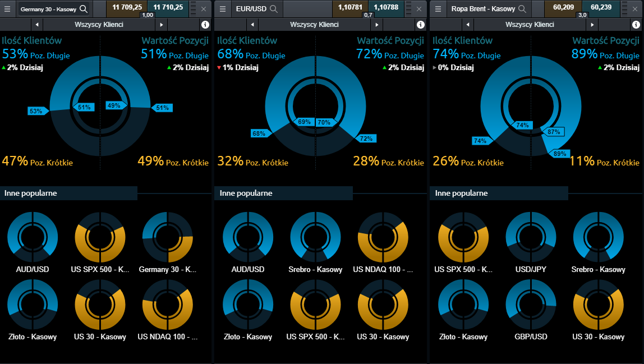Show info for the Ropa Brent sentiment panel
The height and width of the screenshot is (364, 644).
coord(636,25)
